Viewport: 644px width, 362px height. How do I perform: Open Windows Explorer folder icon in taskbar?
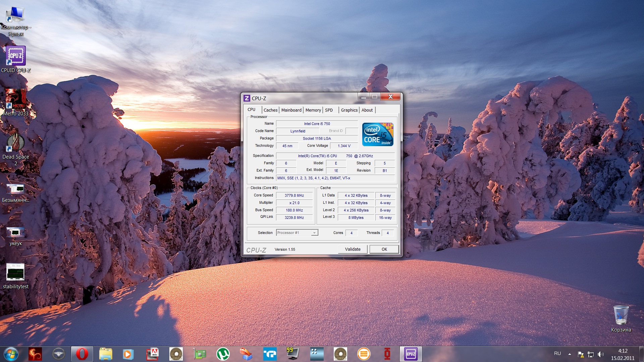106,354
